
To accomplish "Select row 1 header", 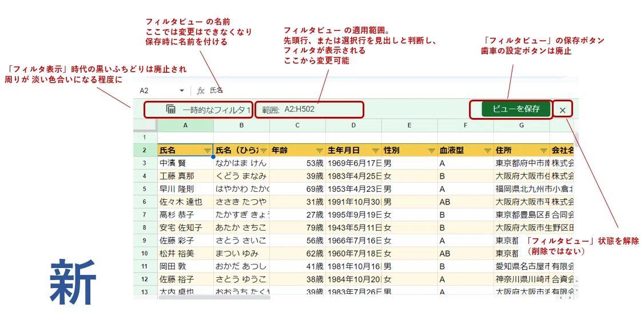I will (x=145, y=137).
